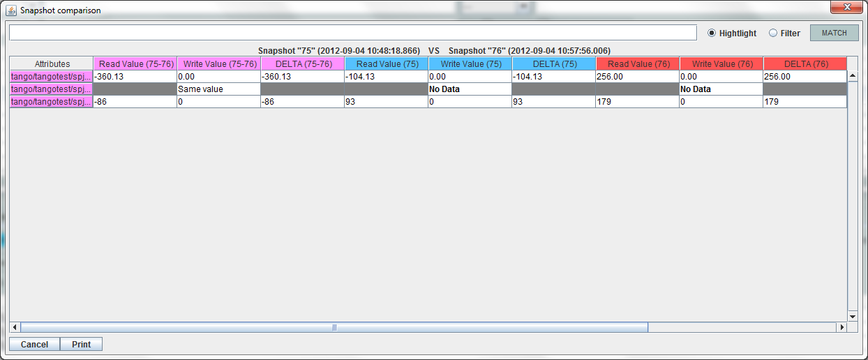Select the Hightlight radio button

point(732,33)
